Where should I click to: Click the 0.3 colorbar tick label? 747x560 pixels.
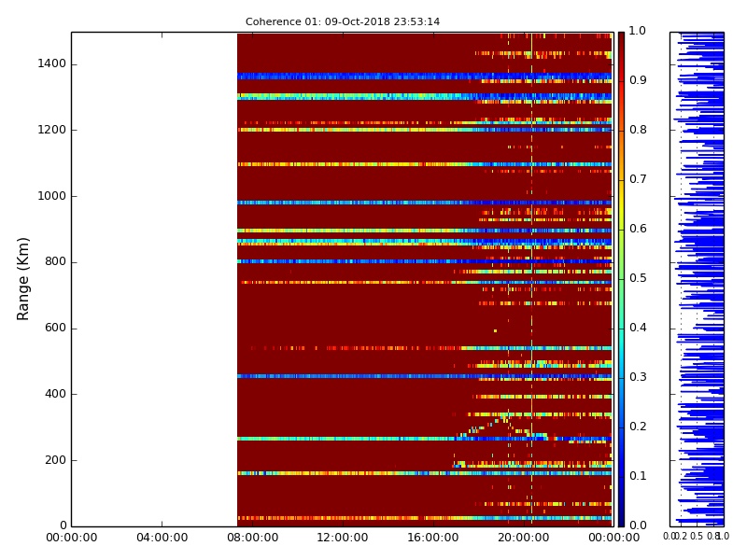[638, 377]
